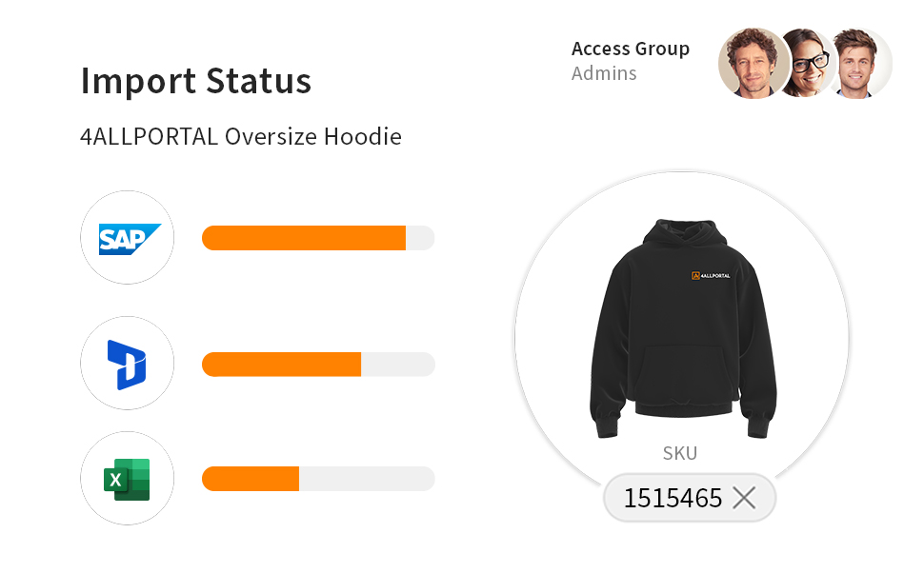Click the gray unfilled part of Excel bar
This screenshot has width=924, height=573.
367,479
